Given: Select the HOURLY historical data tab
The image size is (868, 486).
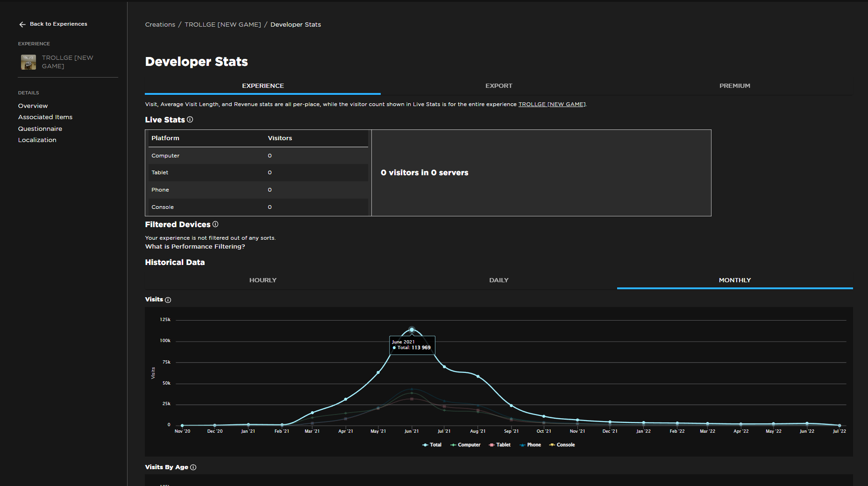Looking at the screenshot, I should (x=263, y=280).
